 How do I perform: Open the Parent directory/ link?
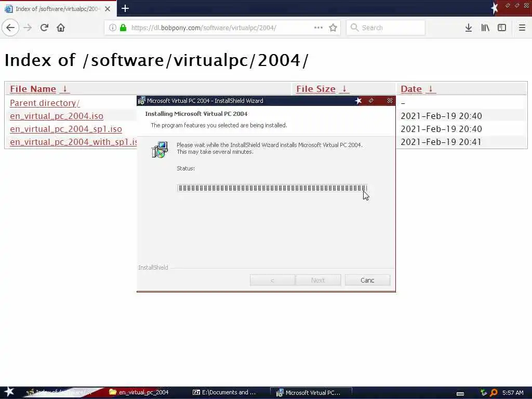[x=45, y=103]
